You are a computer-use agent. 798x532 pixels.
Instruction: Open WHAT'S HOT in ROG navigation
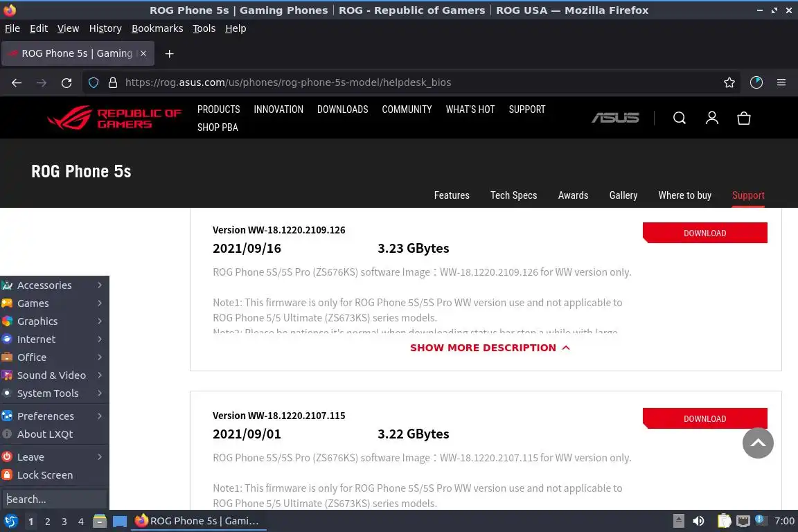[470, 109]
